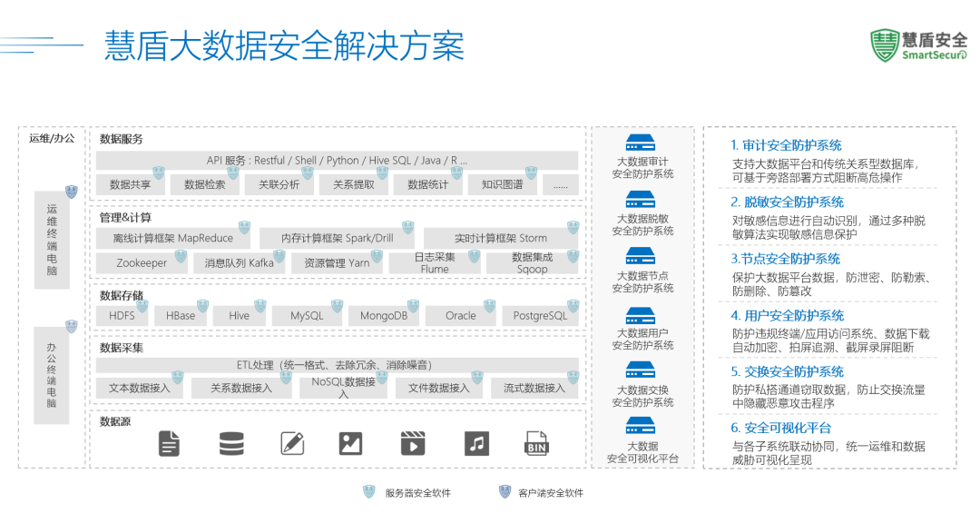The height and width of the screenshot is (523, 980).
Task: Expand the ETL处理 section
Action: point(336,365)
